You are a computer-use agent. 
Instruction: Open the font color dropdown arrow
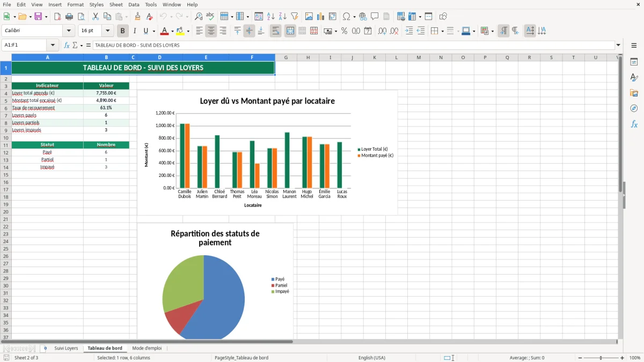[172, 31]
